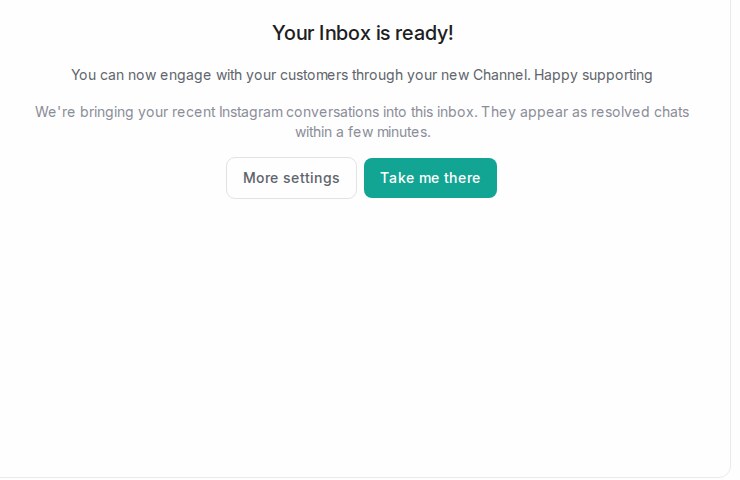Click the word 'Inbox' in the heading
Viewport: 740px width, 480px height.
coord(345,33)
